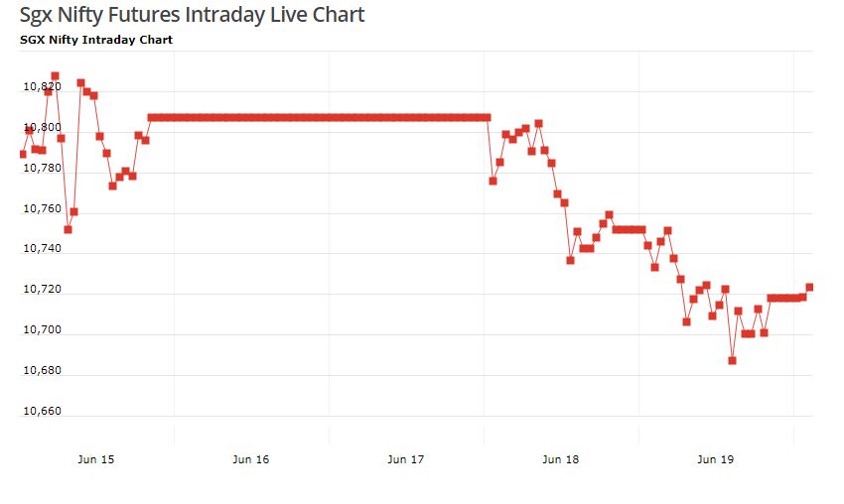Screen dimensions: 844x504
Task: Select the Jun 18 date label
Action: (560, 459)
